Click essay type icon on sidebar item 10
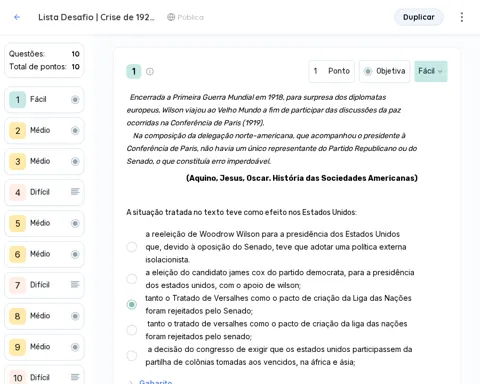This screenshot has width=480, height=384. pyautogui.click(x=75, y=377)
